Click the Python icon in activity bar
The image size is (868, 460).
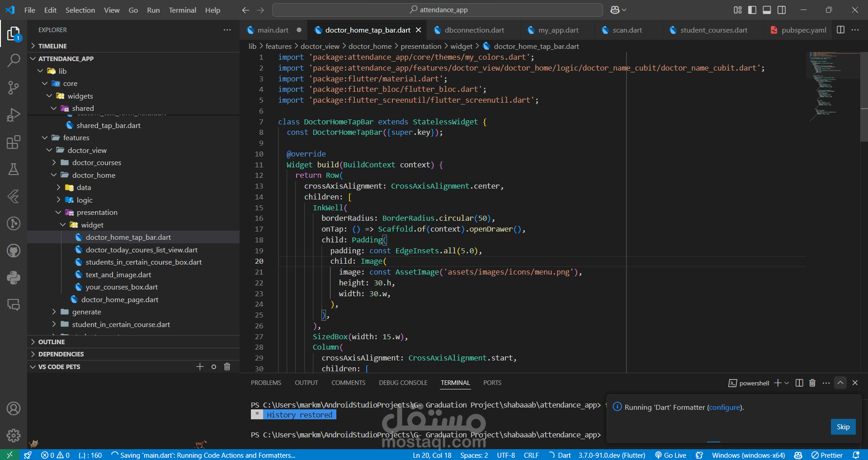pos(14,277)
